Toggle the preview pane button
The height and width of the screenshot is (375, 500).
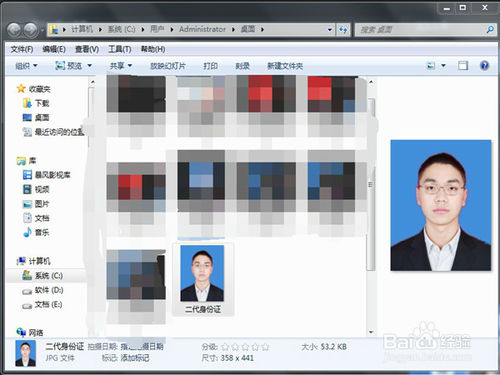pyautogui.click(x=463, y=66)
